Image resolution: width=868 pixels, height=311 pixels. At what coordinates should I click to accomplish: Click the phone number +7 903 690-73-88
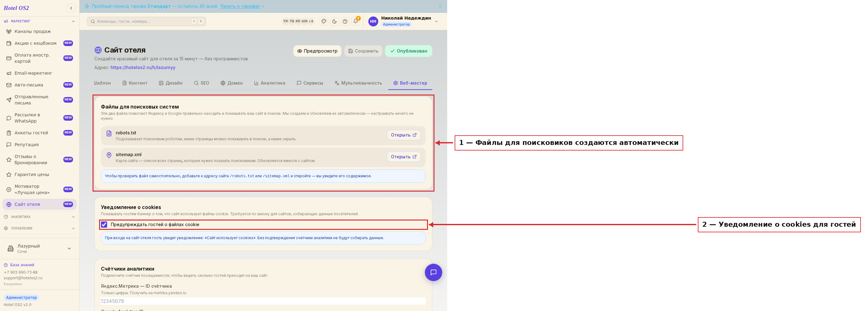20,272
